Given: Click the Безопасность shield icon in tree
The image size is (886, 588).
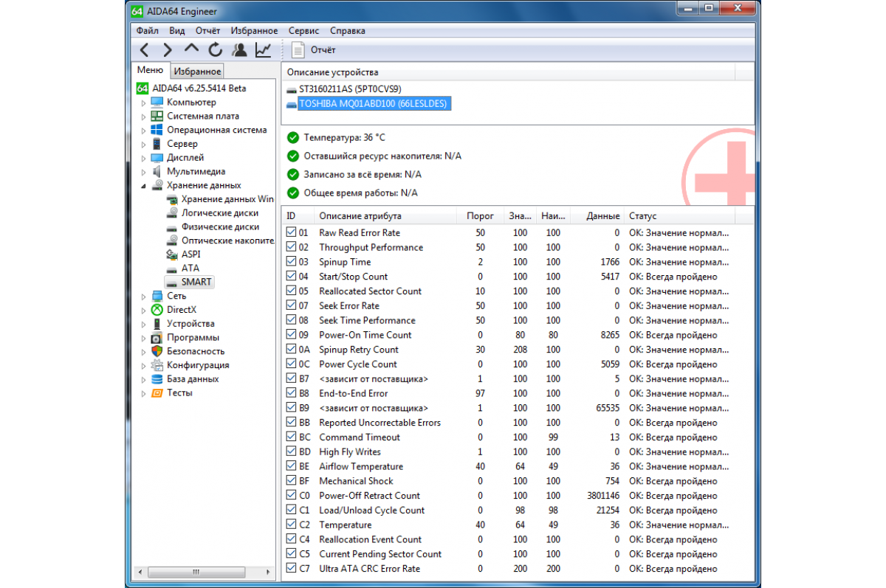Looking at the screenshot, I should coord(157,351).
